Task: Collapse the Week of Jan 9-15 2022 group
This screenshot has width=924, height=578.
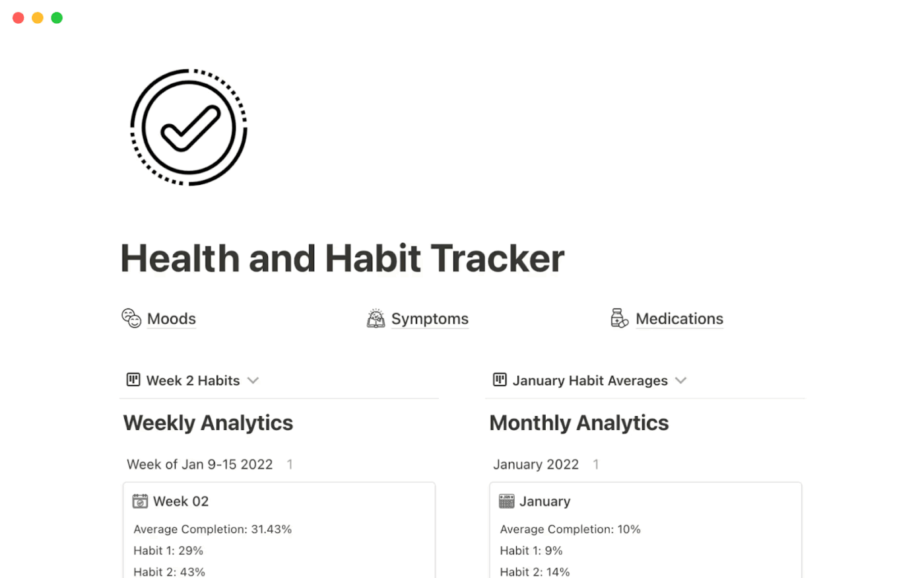Action: pyautogui.click(x=199, y=464)
